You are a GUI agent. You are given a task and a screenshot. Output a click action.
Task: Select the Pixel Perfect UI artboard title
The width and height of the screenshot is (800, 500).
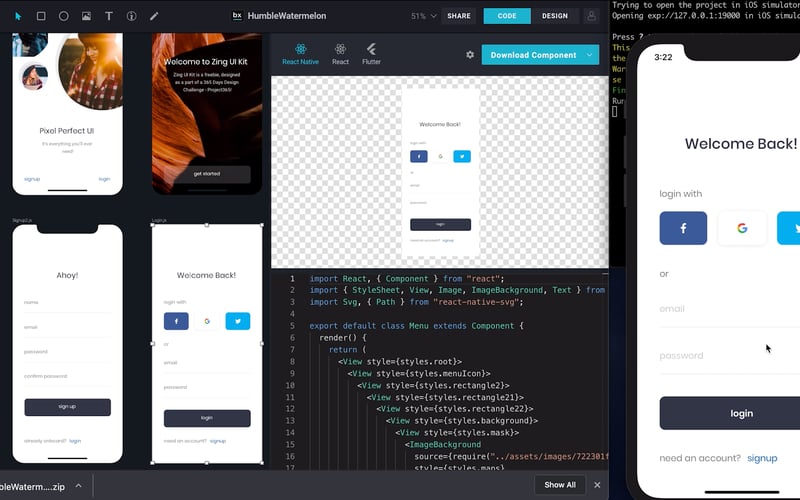(67, 131)
